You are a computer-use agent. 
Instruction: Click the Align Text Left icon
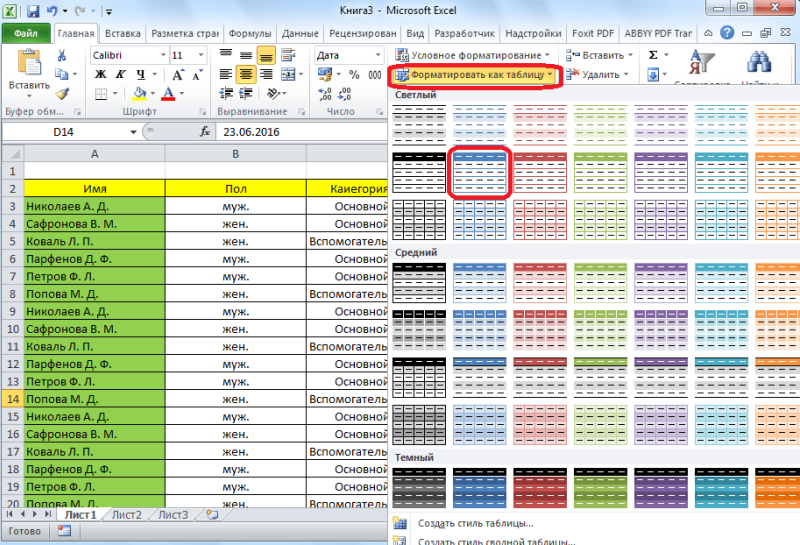pyautogui.click(x=226, y=75)
